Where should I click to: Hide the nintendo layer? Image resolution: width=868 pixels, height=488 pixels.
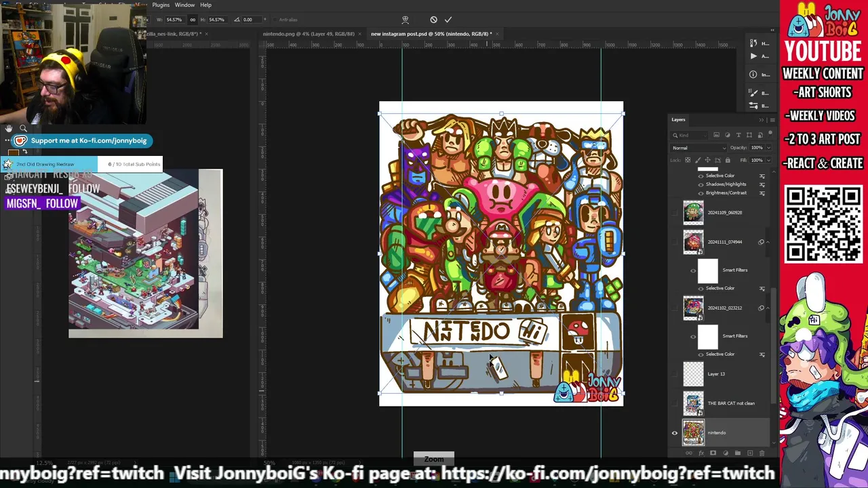[675, 432]
